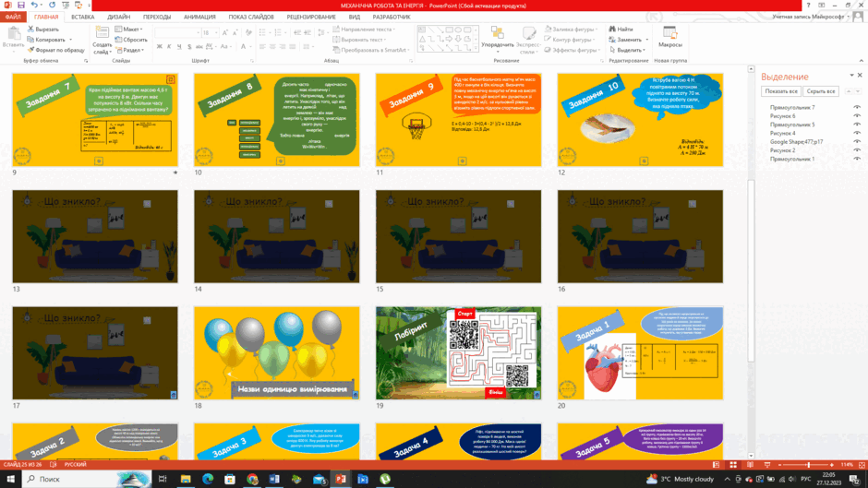
Task: Save the presentation using the floppy icon
Action: [x=20, y=5]
